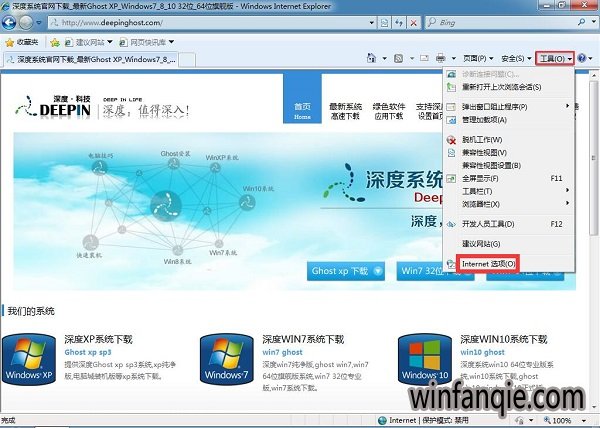This screenshot has width=600, height=428.
Task: Click the Home page icon in command bar
Action: 371,58
